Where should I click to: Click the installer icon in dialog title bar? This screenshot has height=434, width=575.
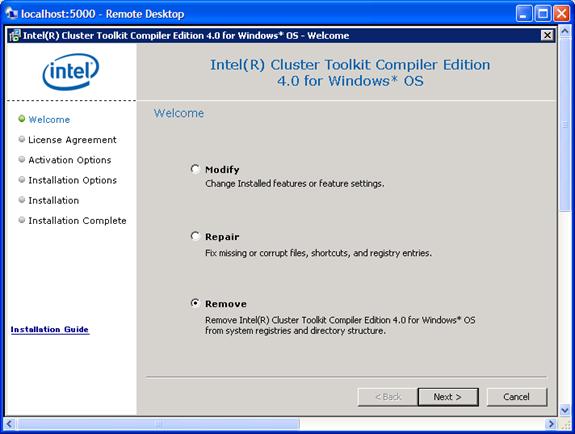(x=15, y=36)
